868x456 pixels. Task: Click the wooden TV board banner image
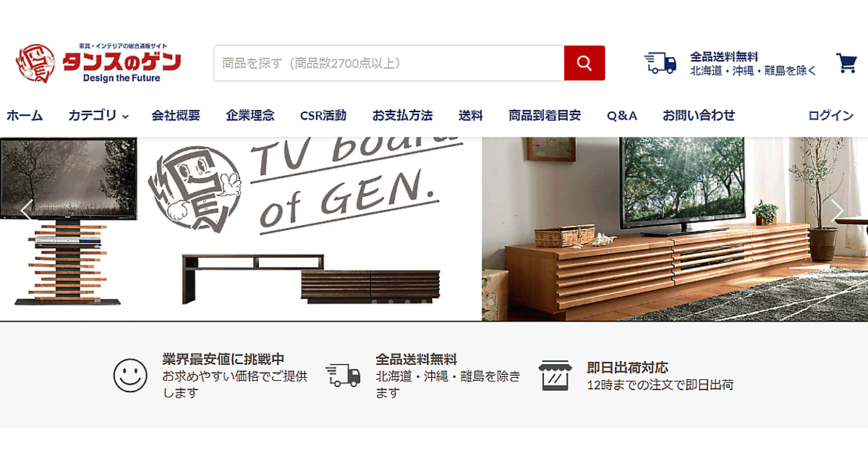click(675, 229)
